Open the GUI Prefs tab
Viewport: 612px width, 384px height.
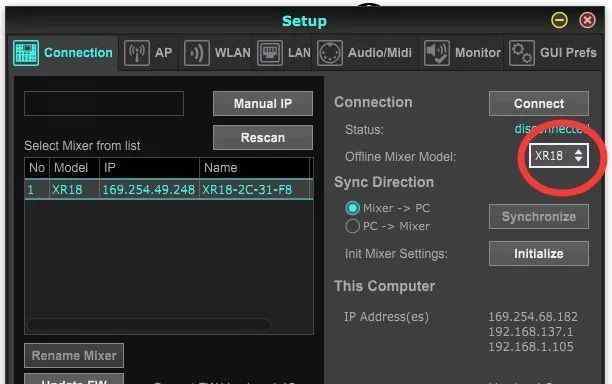point(553,53)
